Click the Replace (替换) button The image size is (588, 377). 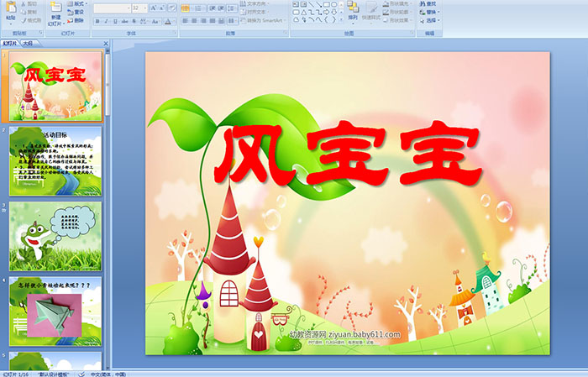(430, 12)
